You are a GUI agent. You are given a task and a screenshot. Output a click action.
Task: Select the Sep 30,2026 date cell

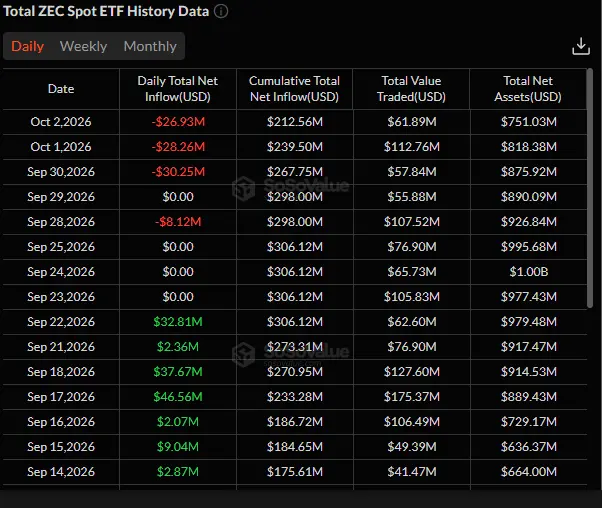[61, 172]
